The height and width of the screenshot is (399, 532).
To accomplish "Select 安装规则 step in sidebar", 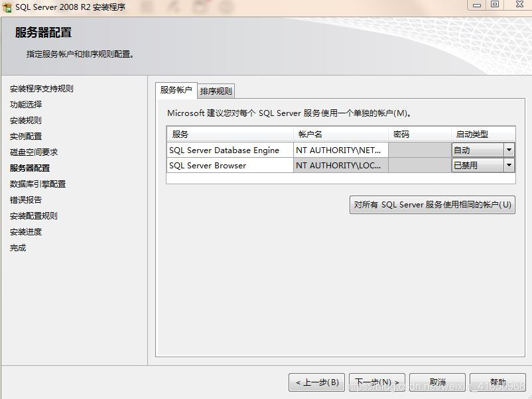I will pyautogui.click(x=26, y=121).
